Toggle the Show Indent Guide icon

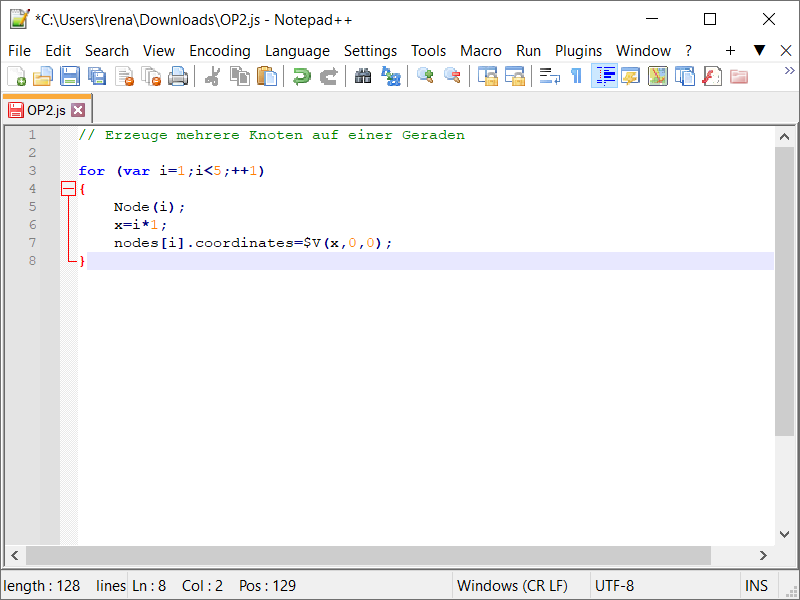pos(604,75)
